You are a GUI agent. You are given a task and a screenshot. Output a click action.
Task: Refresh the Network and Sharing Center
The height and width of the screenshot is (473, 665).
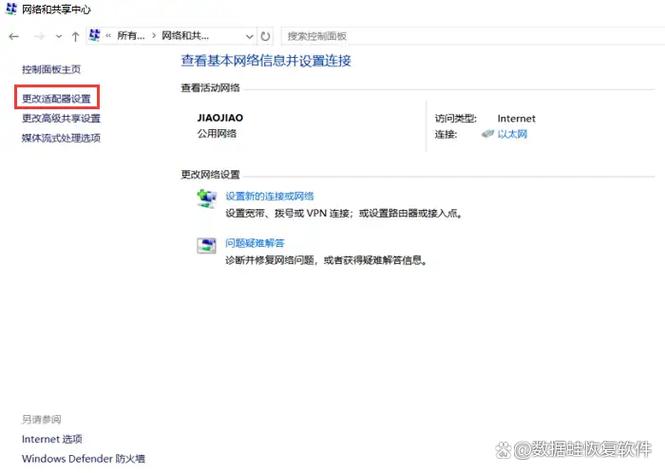[x=265, y=36]
